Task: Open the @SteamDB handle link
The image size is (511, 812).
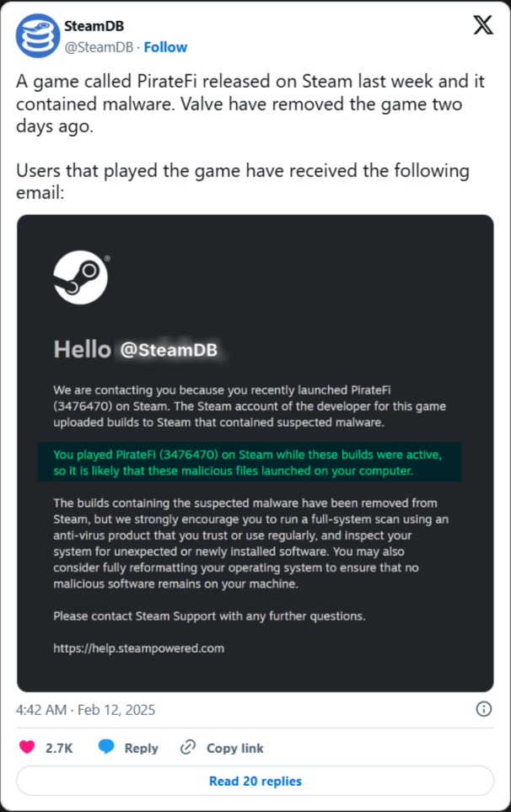Action: (99, 47)
